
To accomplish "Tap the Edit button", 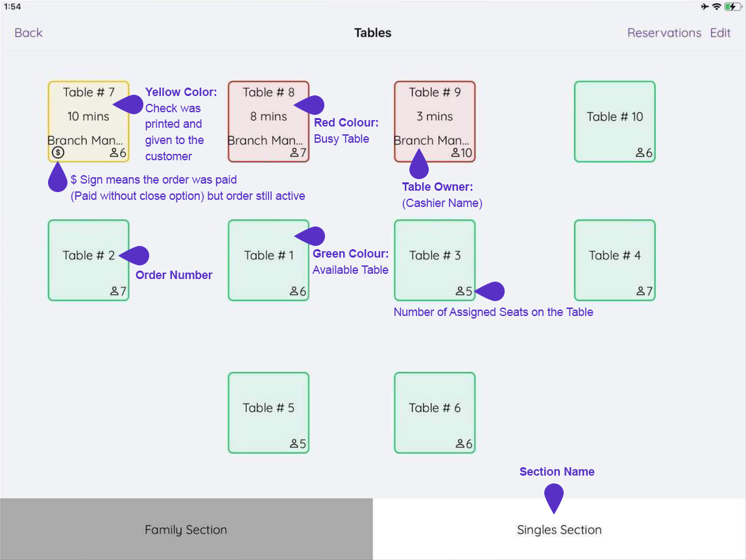I will tap(720, 32).
